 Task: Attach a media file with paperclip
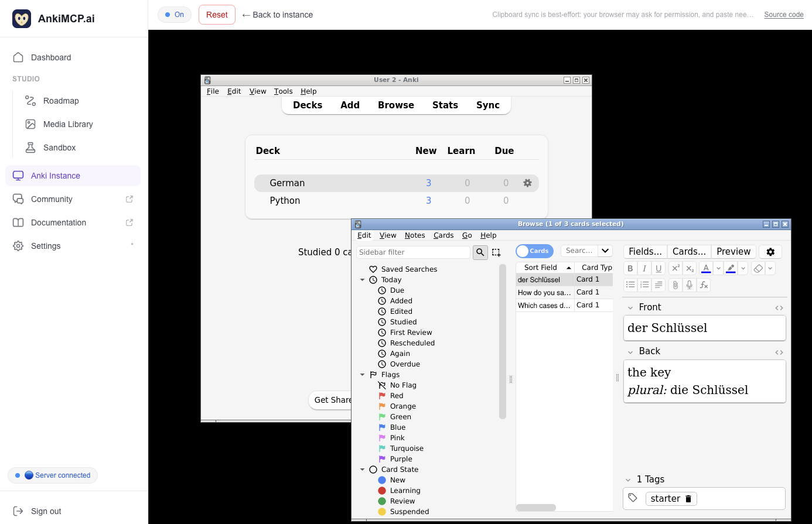(x=675, y=285)
